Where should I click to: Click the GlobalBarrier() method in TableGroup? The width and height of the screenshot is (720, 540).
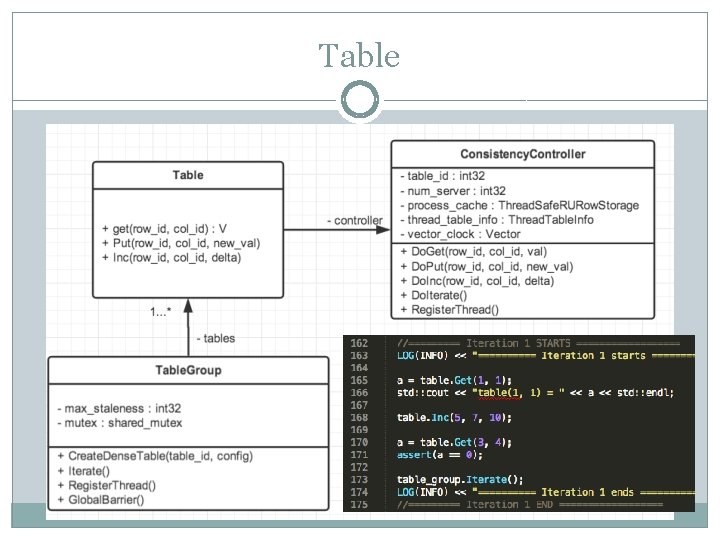(x=101, y=500)
